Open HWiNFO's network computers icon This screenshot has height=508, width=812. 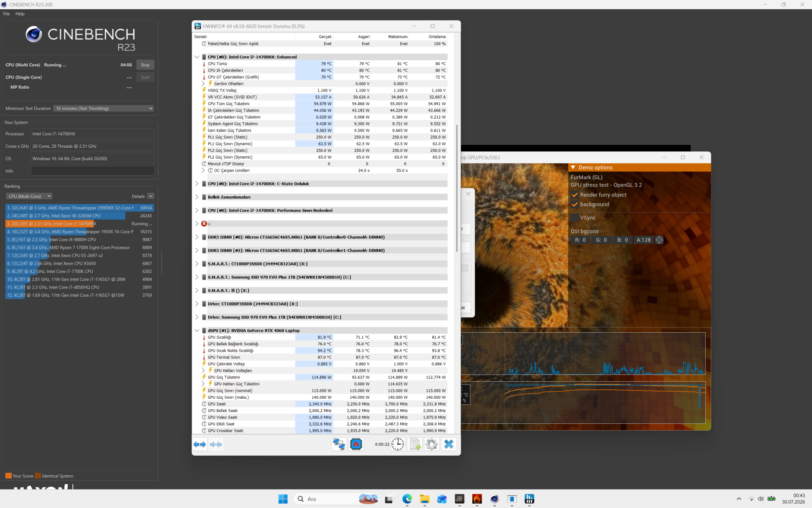tap(339, 444)
